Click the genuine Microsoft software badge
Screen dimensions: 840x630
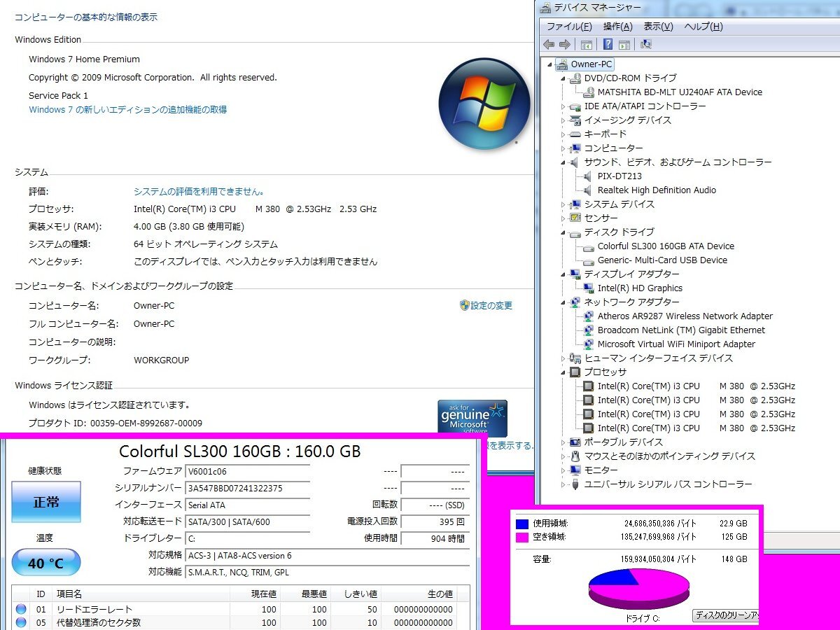[x=472, y=418]
